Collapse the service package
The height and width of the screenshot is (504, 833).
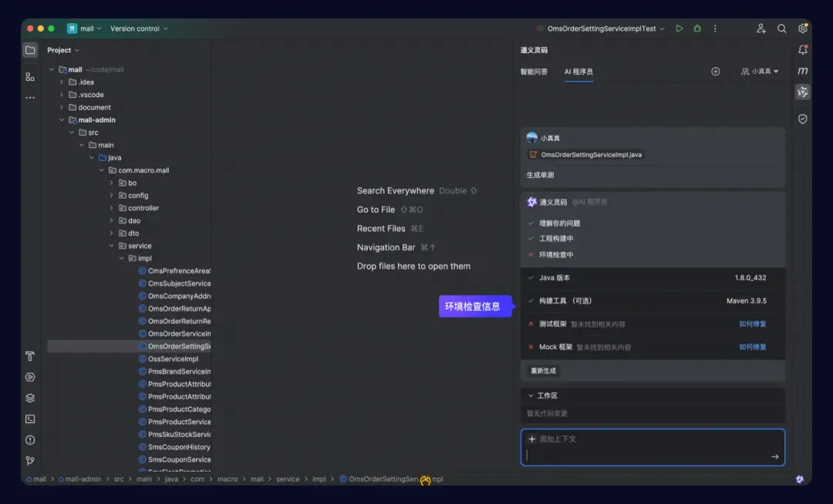pos(112,246)
